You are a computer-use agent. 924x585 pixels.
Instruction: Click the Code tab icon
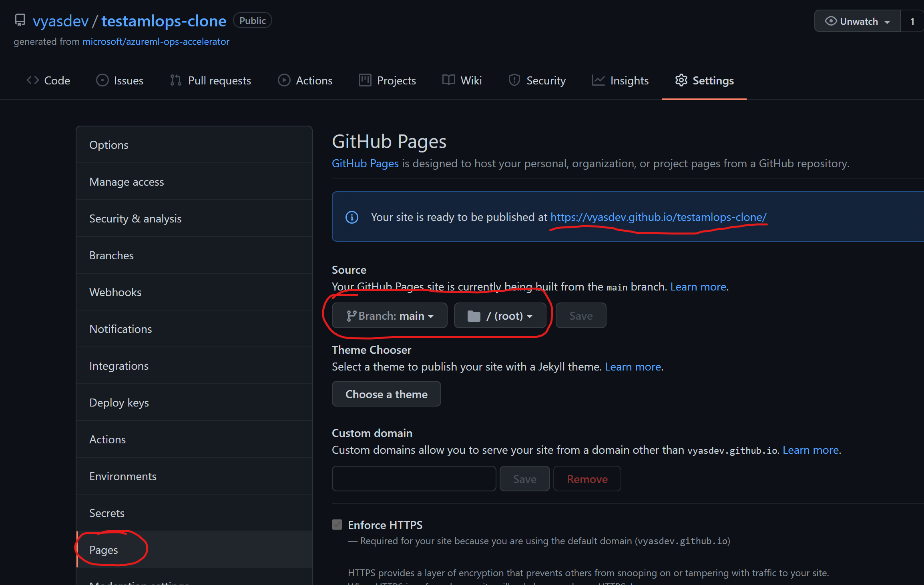click(x=33, y=80)
